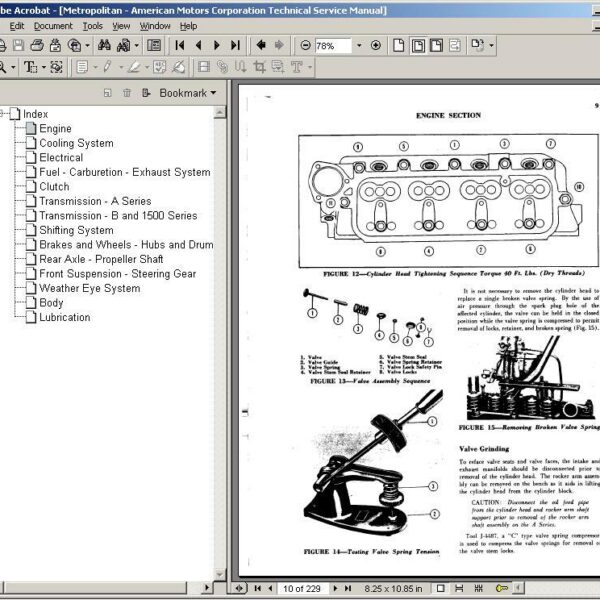Image resolution: width=600 pixels, height=600 pixels.
Task: Toggle the navigation pane button in toolbar
Action: [153, 45]
